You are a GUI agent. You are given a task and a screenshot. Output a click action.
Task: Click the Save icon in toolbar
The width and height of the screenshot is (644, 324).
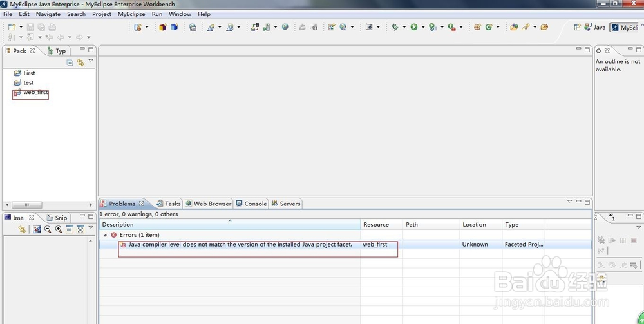[30, 27]
